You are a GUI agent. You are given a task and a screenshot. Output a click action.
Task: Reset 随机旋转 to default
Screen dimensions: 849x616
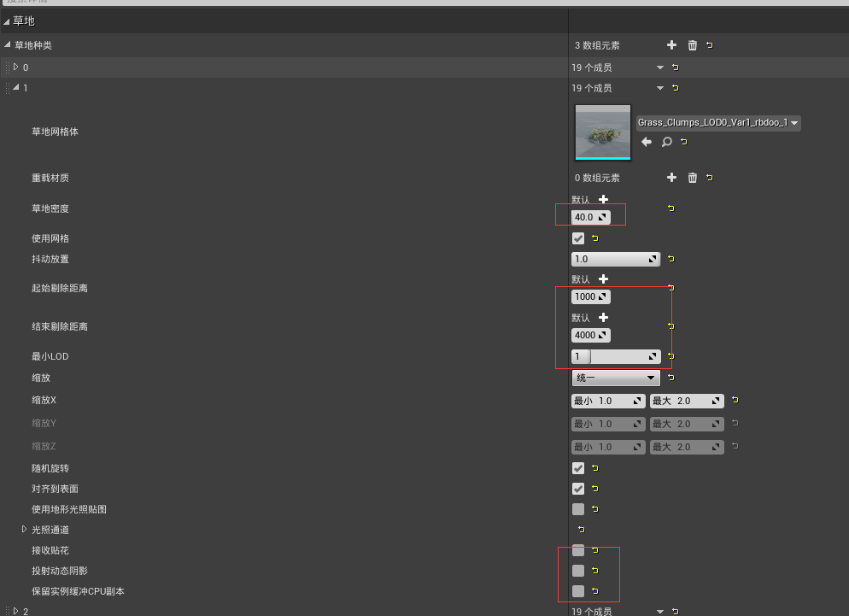pyautogui.click(x=595, y=468)
